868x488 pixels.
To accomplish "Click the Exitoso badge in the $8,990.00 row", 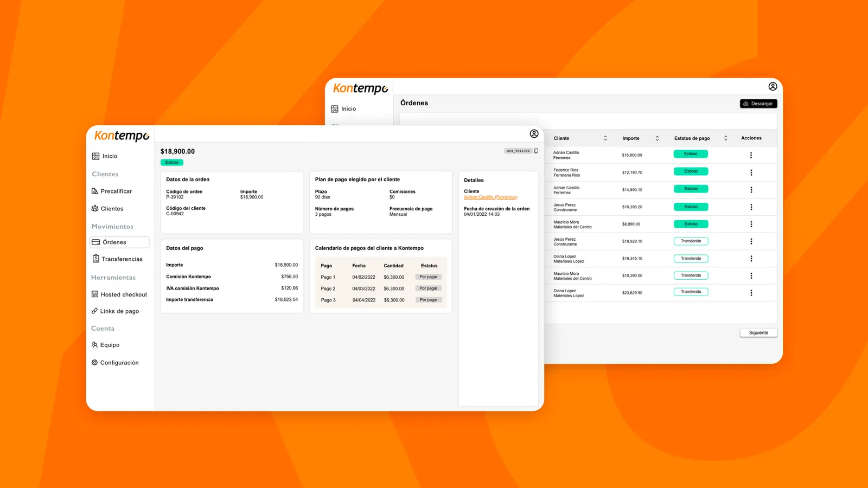I will click(x=691, y=224).
